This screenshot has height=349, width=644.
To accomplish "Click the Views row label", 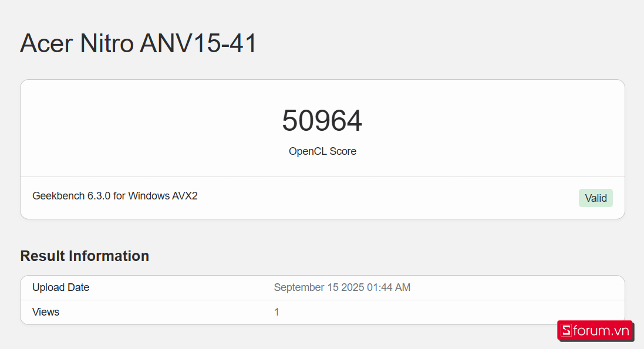I will [x=46, y=312].
